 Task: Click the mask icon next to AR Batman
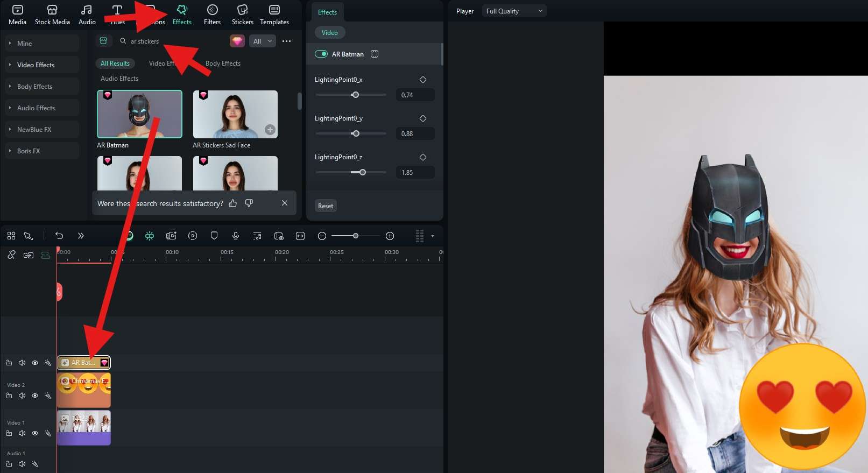tap(375, 54)
